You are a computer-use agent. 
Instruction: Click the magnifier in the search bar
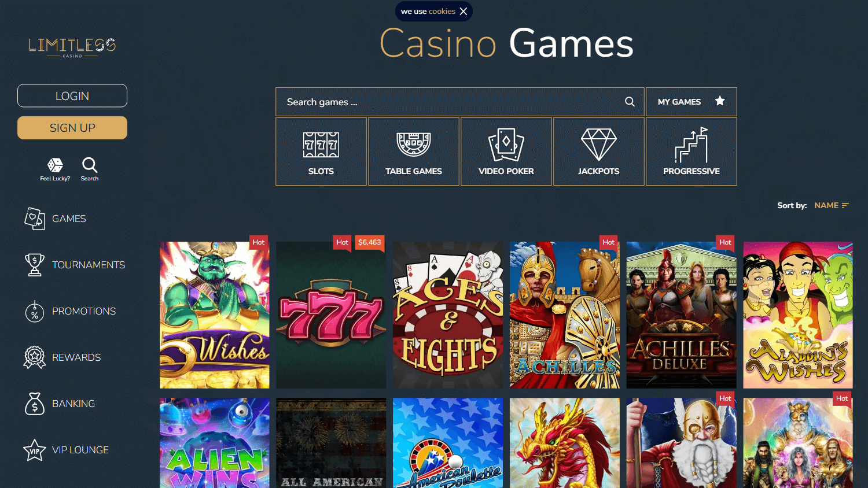(630, 102)
